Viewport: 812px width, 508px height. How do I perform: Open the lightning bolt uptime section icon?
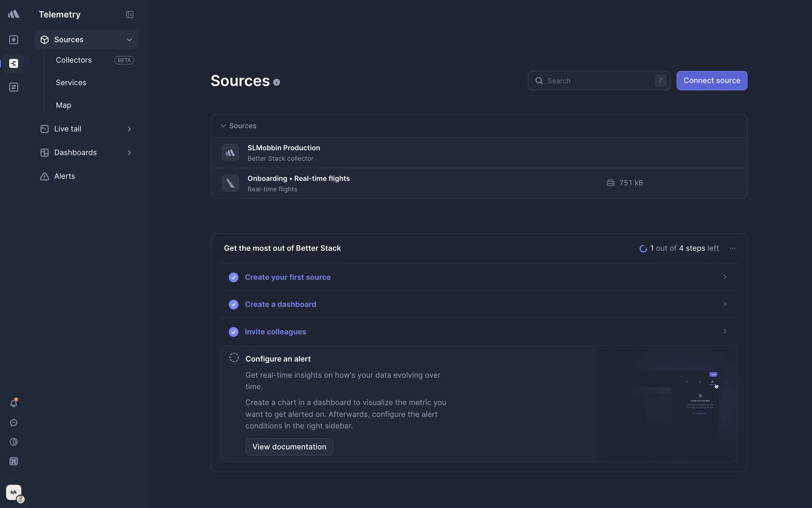pos(14,40)
